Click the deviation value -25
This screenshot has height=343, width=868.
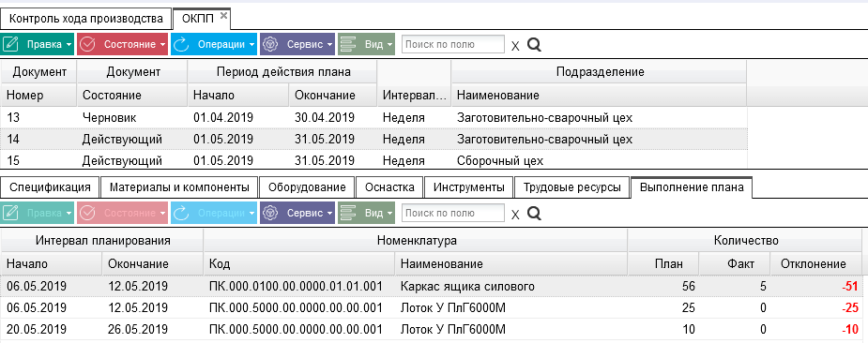tap(849, 308)
